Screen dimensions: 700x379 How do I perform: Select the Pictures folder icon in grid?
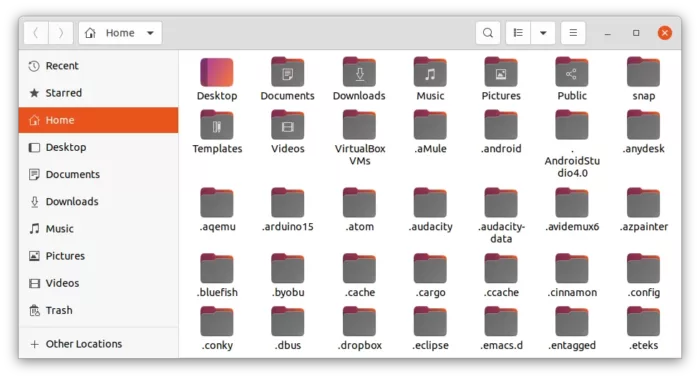click(x=501, y=72)
